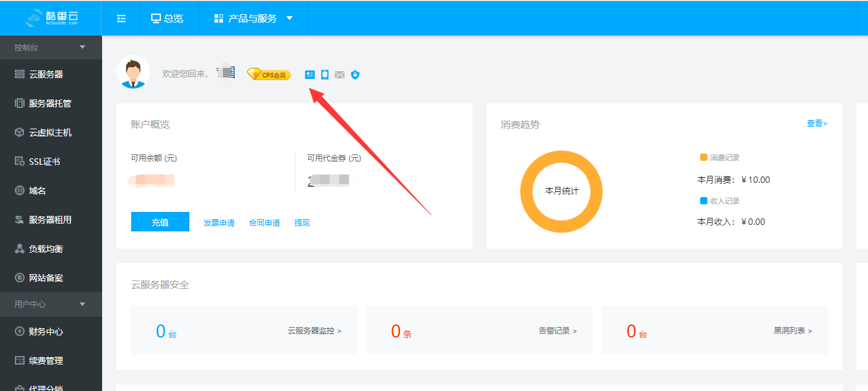Click the 可用代金券 (元) label
This screenshot has height=391, width=868.
(x=334, y=158)
